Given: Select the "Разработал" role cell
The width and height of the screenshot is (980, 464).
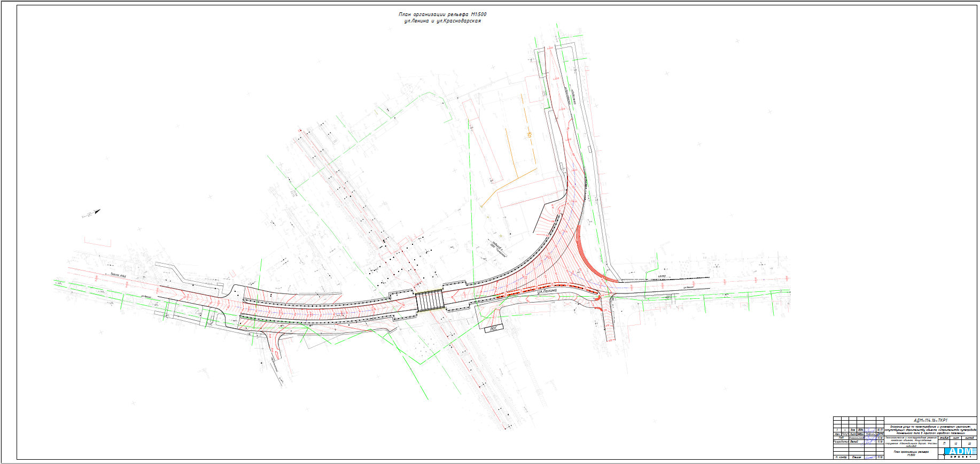Looking at the screenshot, I should tap(841, 442).
